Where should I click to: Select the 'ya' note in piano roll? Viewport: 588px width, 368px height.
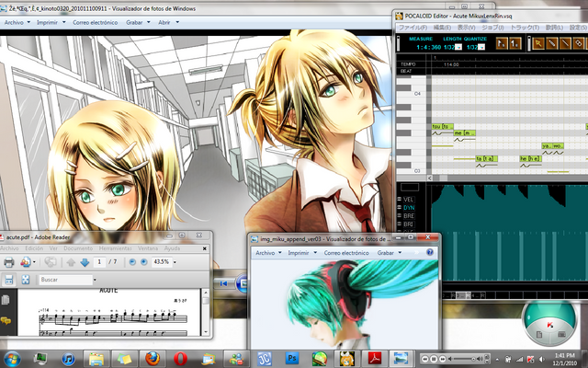click(x=548, y=145)
